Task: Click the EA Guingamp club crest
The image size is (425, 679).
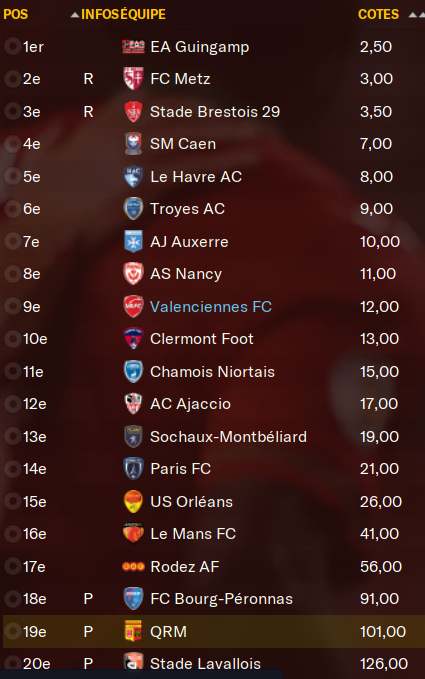Action: (133, 46)
